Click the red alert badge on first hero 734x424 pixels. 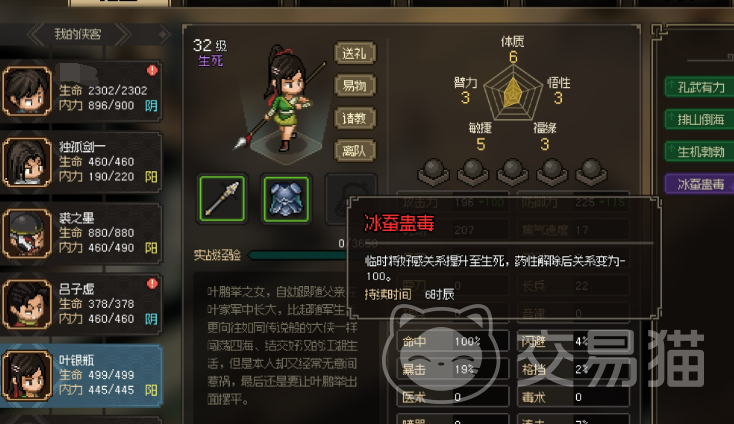152,70
